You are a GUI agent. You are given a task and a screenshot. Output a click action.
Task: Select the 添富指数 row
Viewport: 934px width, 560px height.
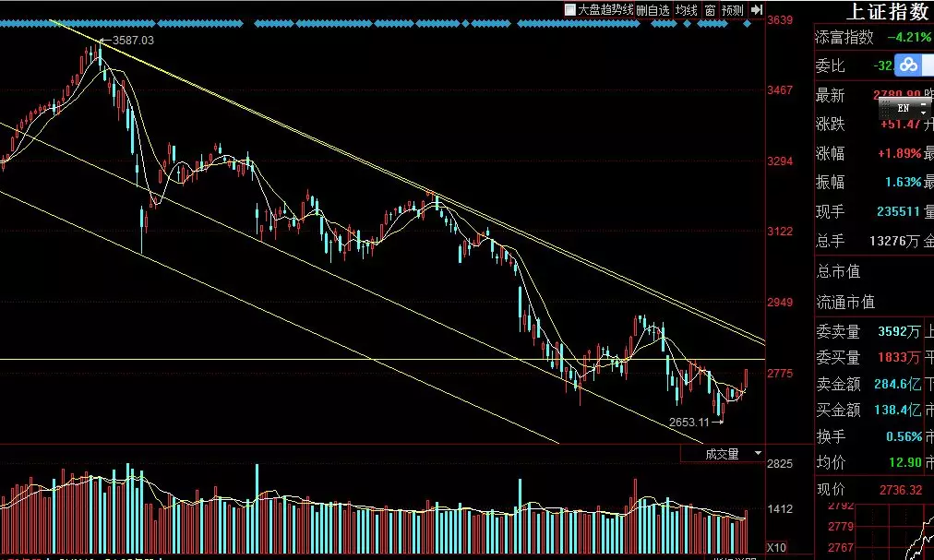[869, 37]
